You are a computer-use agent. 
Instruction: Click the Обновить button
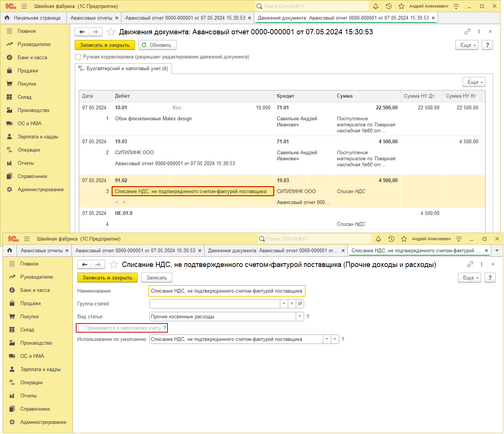[x=157, y=45]
